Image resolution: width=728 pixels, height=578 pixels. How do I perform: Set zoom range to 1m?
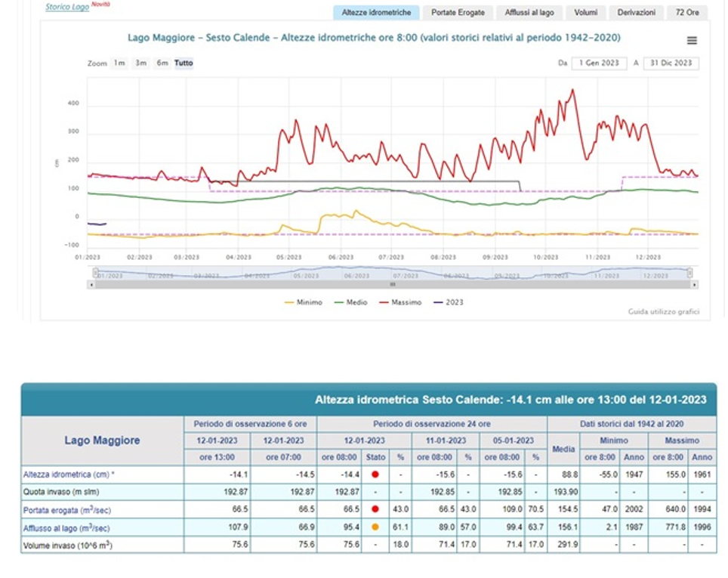119,63
